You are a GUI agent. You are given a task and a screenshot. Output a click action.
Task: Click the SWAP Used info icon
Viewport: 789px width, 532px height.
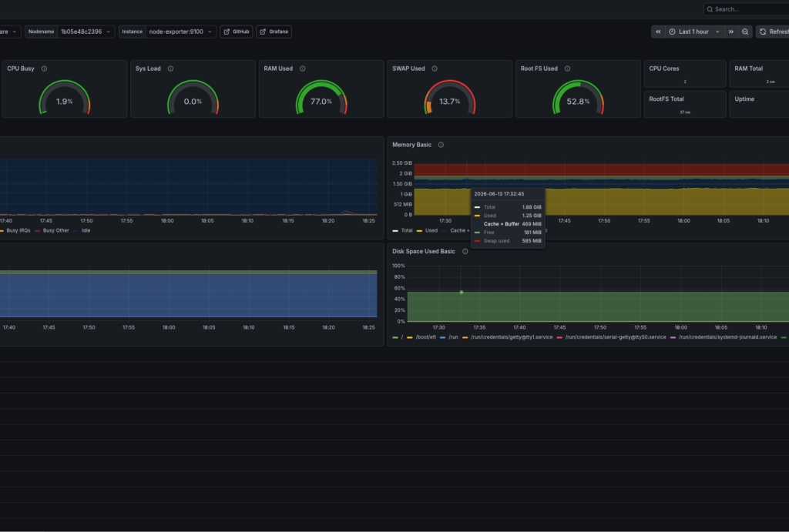[435, 69]
